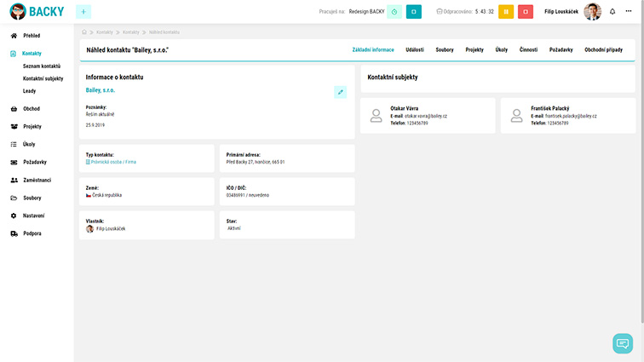The height and width of the screenshot is (362, 644).
Task: Click the timer clock icon beside Redesign BACKY
Action: pos(394,11)
